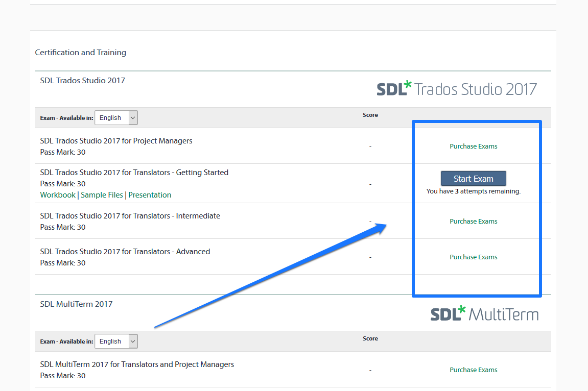The image size is (588, 391).
Task: Click 'Exam - Available in:' label in MultiTerm section
Action: [67, 341]
